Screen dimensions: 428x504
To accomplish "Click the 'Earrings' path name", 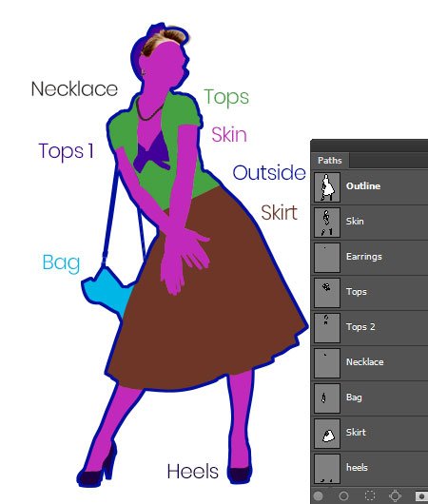I will coord(364,257).
